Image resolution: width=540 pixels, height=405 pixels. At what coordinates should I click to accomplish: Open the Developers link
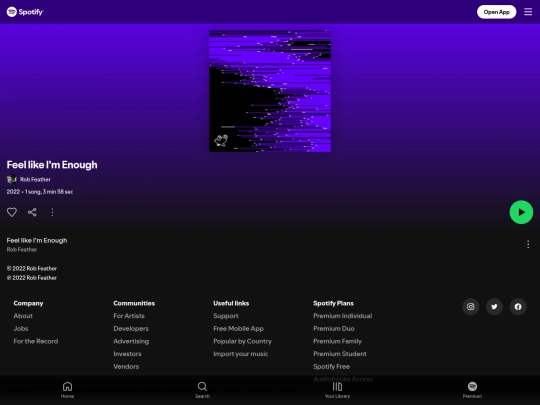(x=131, y=329)
